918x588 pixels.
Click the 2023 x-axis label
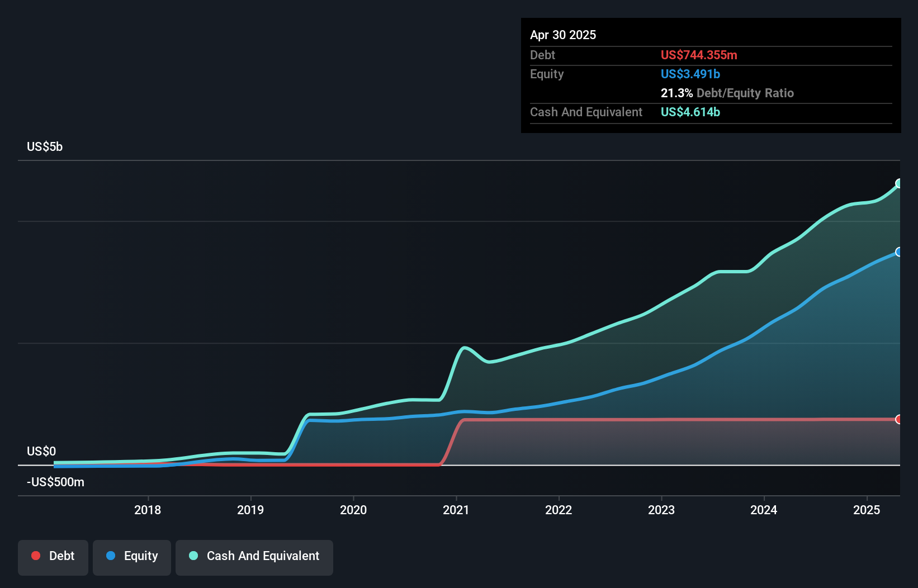point(661,510)
